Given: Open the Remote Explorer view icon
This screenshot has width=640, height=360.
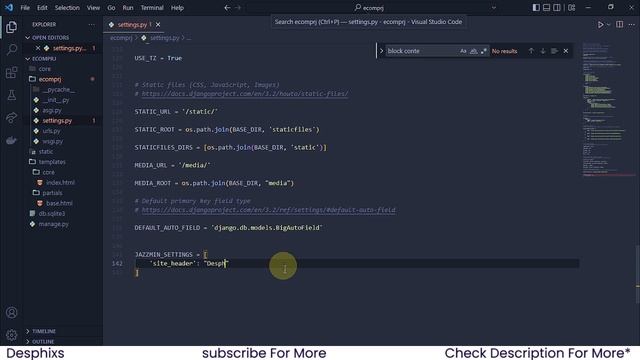Looking at the screenshot, I should point(11,118).
